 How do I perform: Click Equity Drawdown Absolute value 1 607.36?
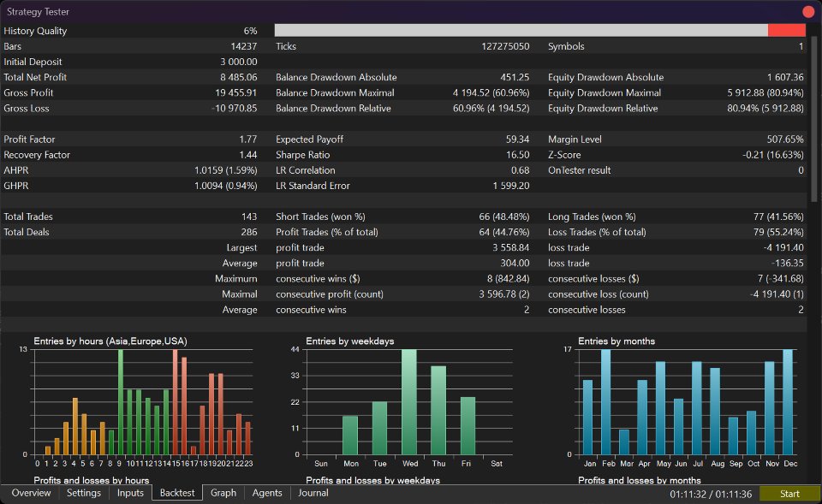click(x=785, y=77)
